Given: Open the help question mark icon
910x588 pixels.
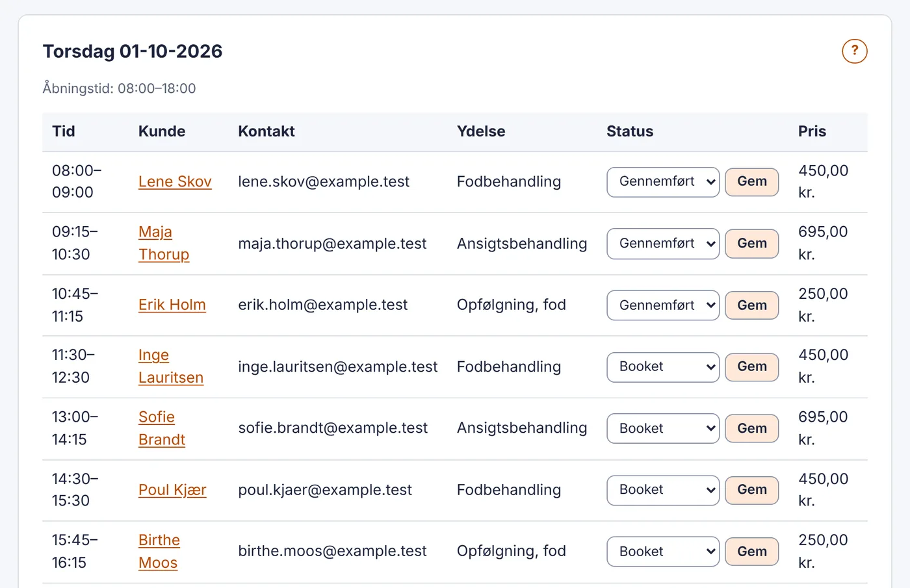Looking at the screenshot, I should click(x=854, y=51).
